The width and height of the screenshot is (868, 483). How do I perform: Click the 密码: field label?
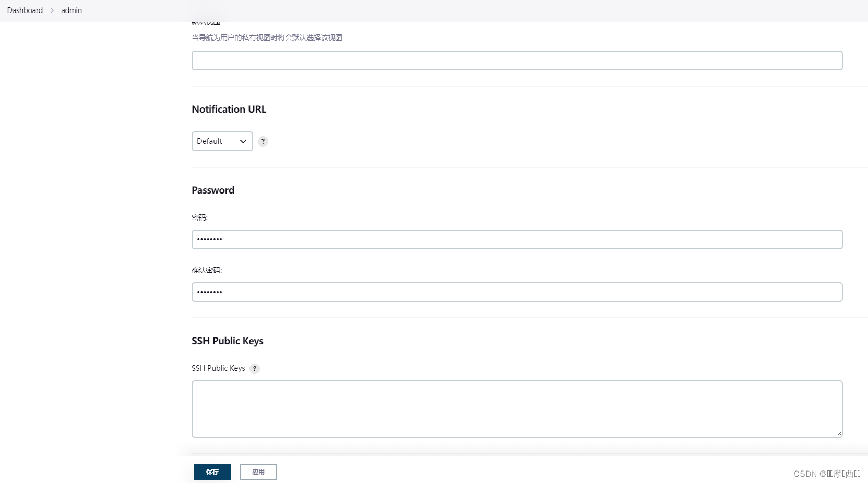[199, 218]
